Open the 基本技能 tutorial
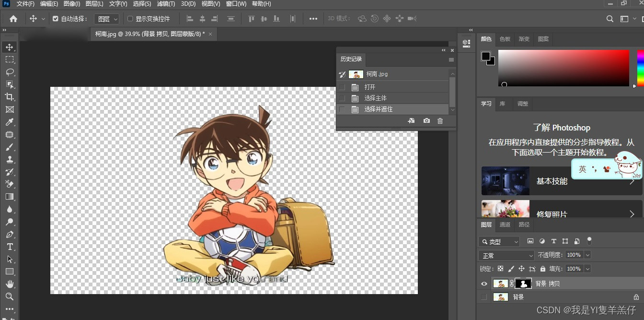Viewport: 644px width, 320px height. pyautogui.click(x=561, y=181)
